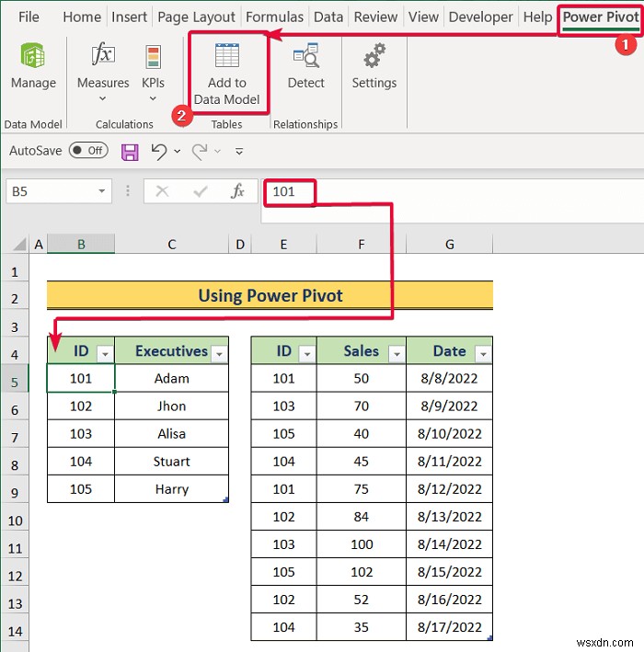
Task: Select the cell containing Alisa
Action: click(171, 434)
